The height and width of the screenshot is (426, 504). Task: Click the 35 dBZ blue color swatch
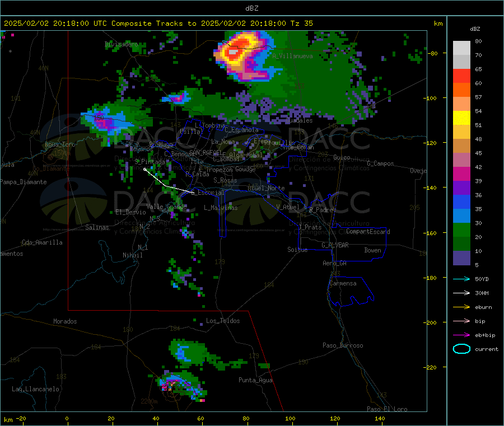coord(461,202)
